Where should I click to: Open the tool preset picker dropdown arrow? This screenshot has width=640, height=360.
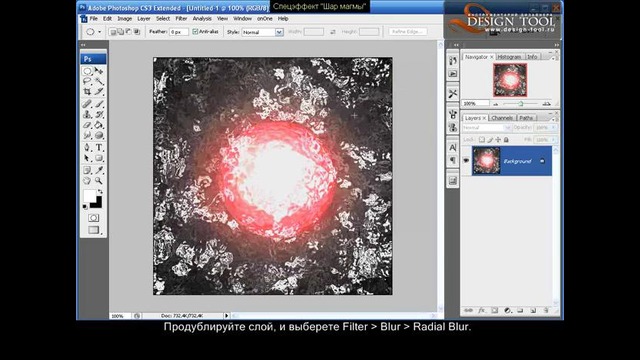coord(99,32)
